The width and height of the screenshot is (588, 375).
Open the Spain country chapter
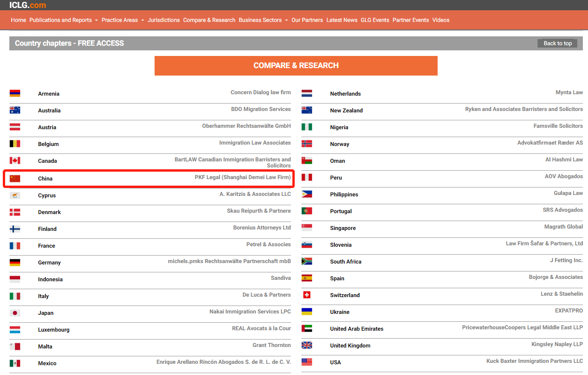coord(337,278)
